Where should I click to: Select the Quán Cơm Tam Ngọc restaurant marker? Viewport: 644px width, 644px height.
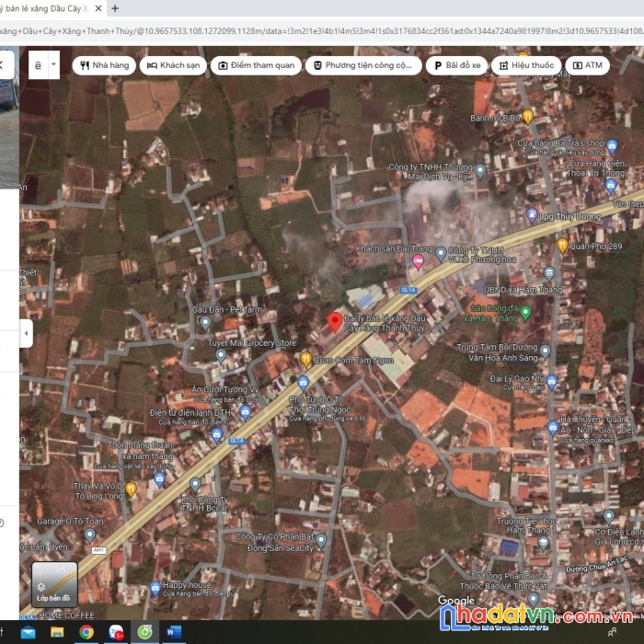pyautogui.click(x=305, y=359)
